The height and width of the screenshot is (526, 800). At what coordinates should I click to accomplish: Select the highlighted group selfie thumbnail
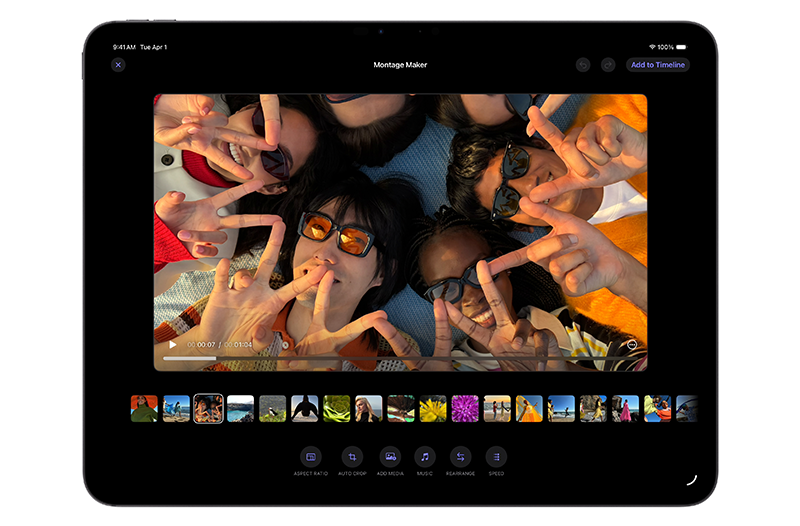[208, 408]
